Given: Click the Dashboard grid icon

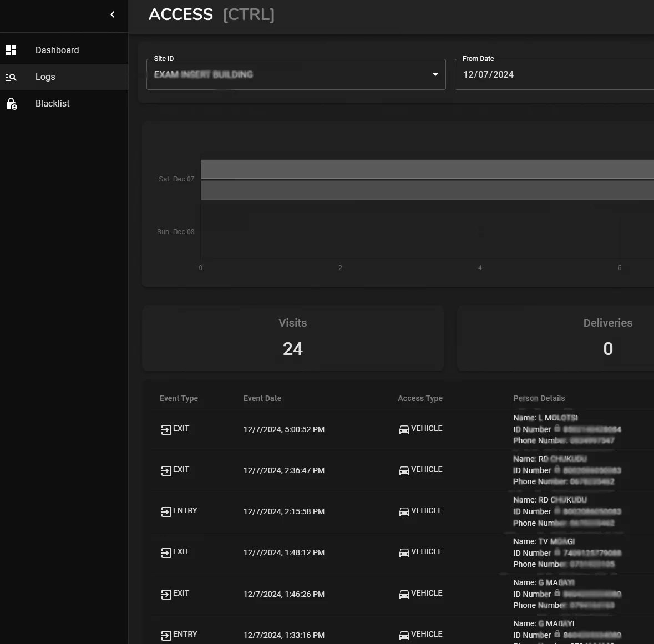Looking at the screenshot, I should point(11,50).
